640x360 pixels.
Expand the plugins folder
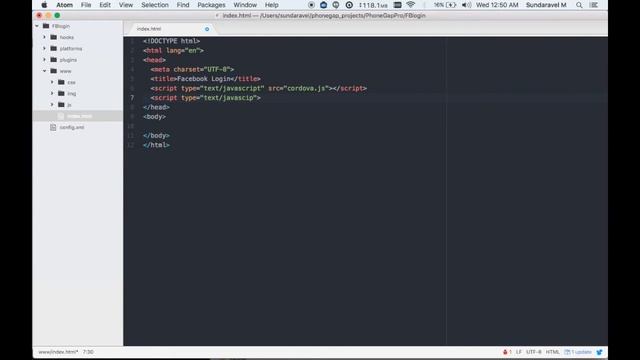pos(44,60)
